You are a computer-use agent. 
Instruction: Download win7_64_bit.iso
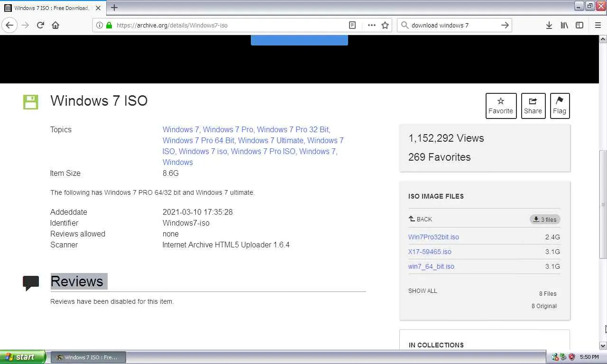pos(431,266)
